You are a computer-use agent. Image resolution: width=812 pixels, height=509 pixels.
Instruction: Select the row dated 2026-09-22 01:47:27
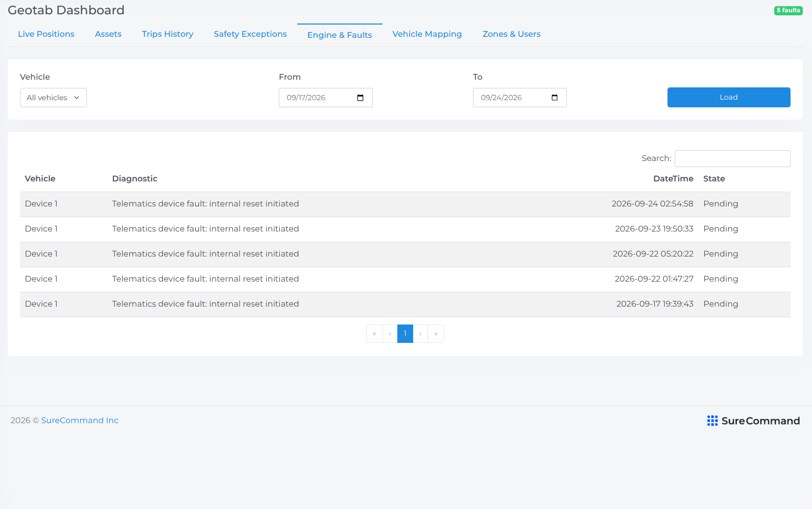coord(405,279)
